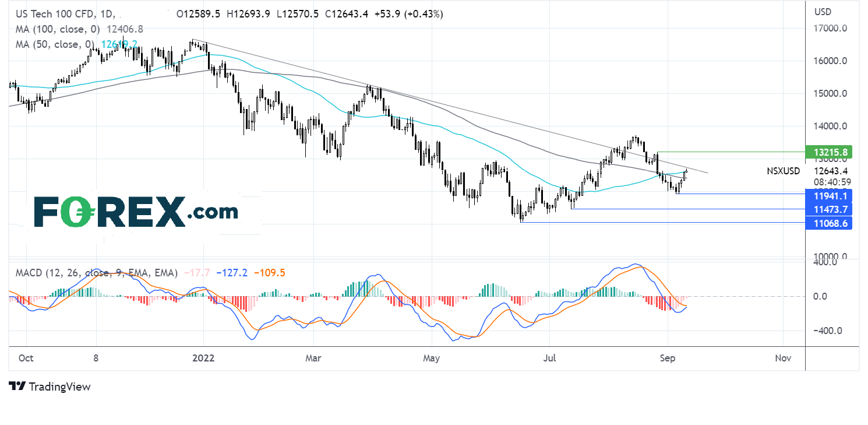This screenshot has width=868, height=425.
Task: Click the May label on time axis
Action: (431, 358)
